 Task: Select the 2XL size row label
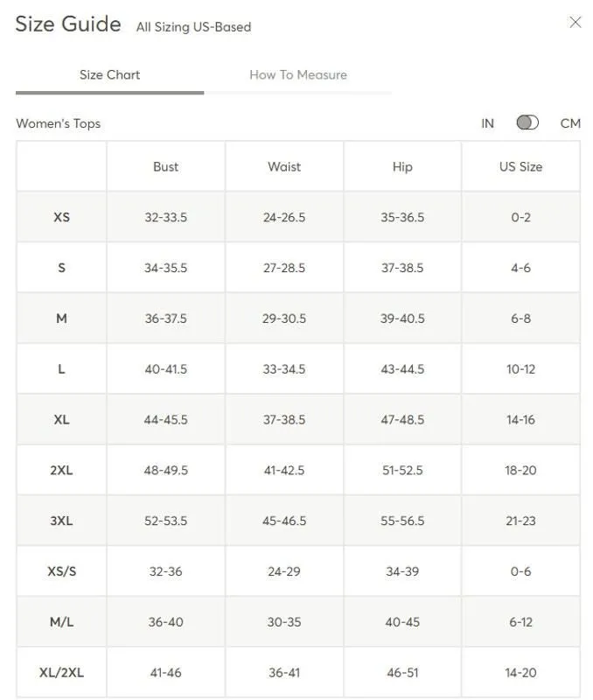click(x=61, y=470)
